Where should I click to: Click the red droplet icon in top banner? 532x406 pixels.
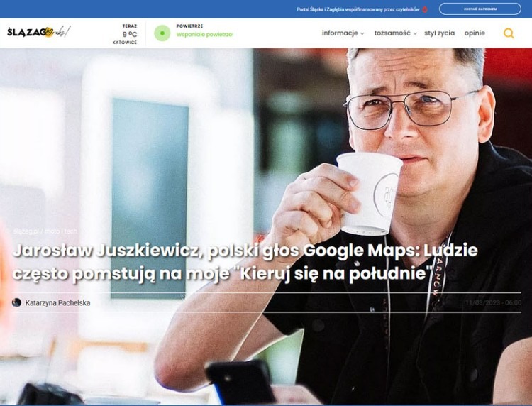pos(424,9)
